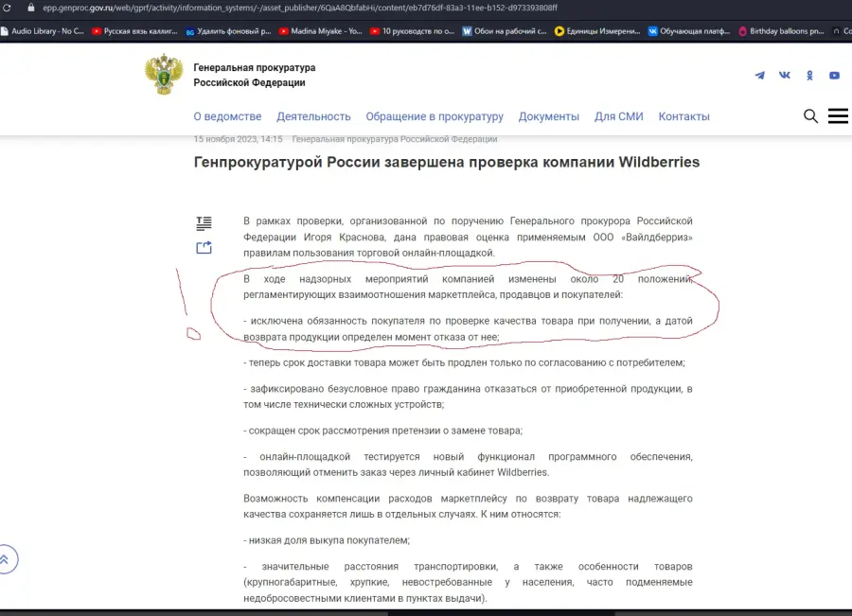Image resolution: width=852 pixels, height=616 pixels.
Task: Open the VK social link icon
Action: (x=785, y=75)
